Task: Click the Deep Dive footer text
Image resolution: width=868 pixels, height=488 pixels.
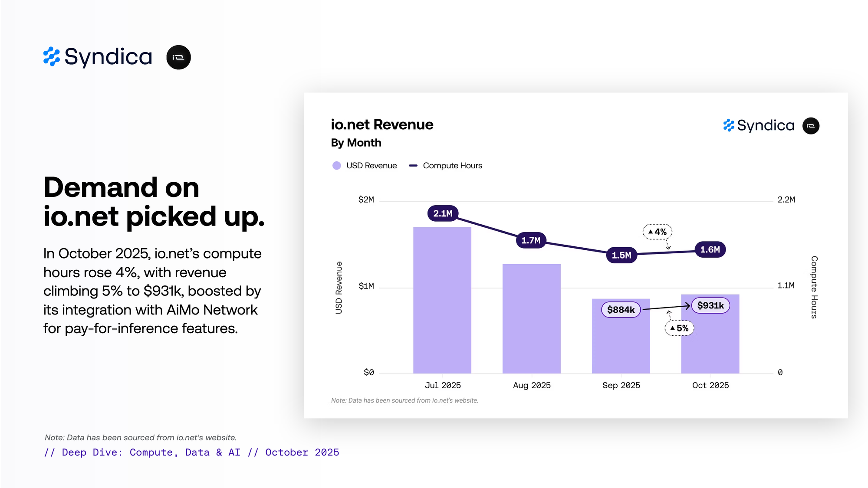Action: click(191, 452)
